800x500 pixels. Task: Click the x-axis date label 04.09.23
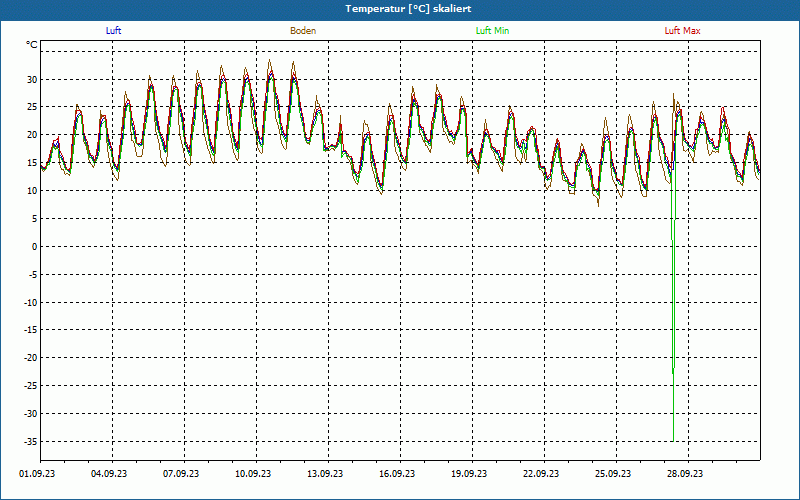pyautogui.click(x=109, y=473)
